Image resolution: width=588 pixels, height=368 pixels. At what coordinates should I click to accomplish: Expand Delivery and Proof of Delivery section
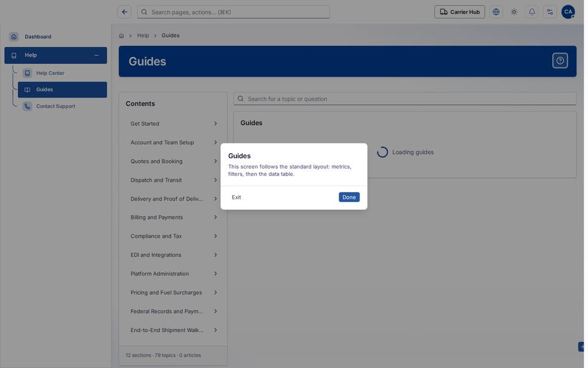pyautogui.click(x=173, y=199)
